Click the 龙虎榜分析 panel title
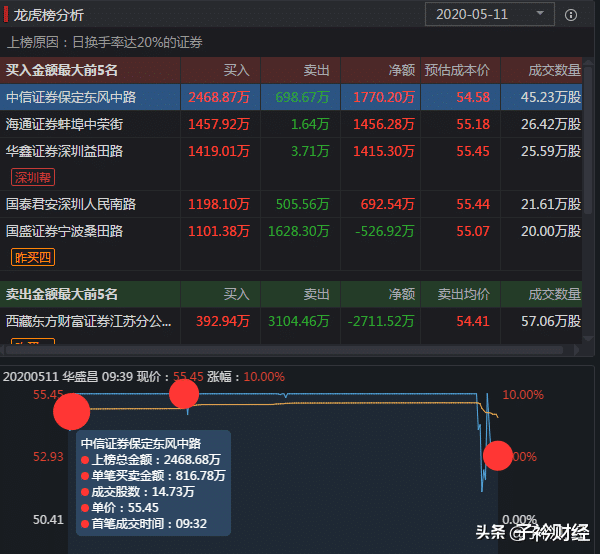 coord(49,15)
